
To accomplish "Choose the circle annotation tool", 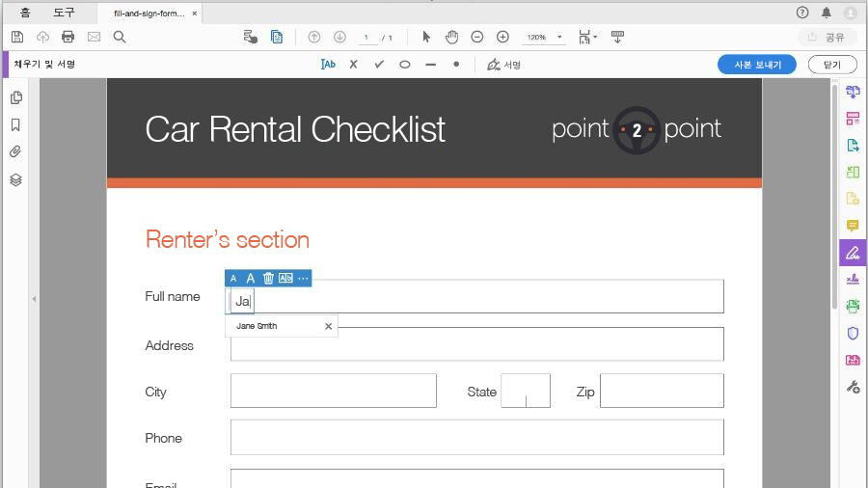I will (x=405, y=65).
